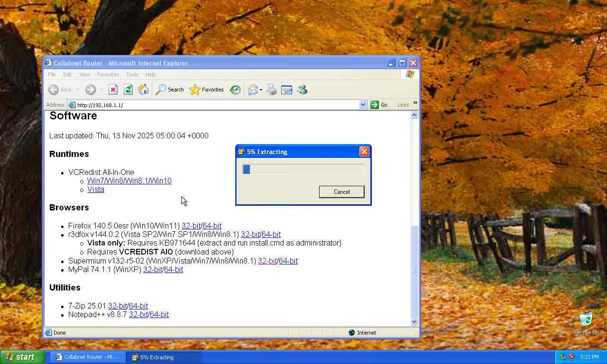
Task: Stop loading with the red X icon
Action: point(113,90)
